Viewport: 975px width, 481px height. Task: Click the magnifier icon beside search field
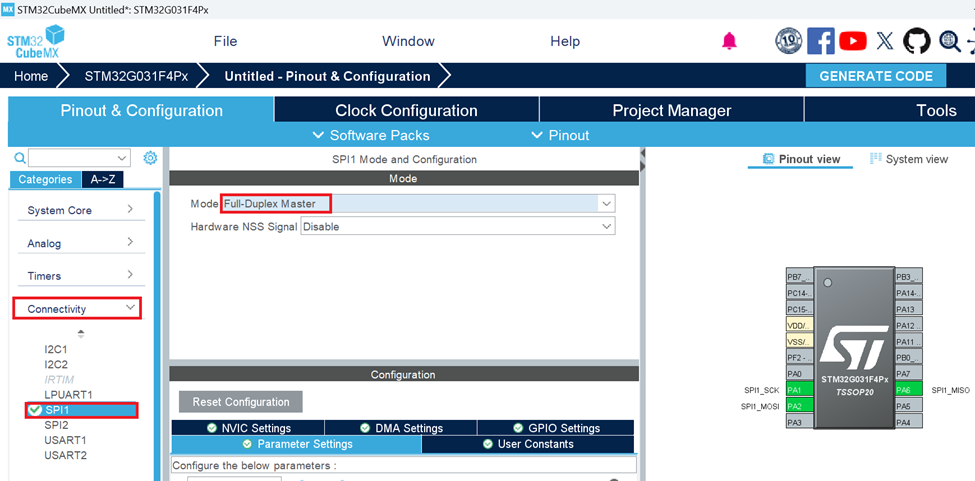20,158
